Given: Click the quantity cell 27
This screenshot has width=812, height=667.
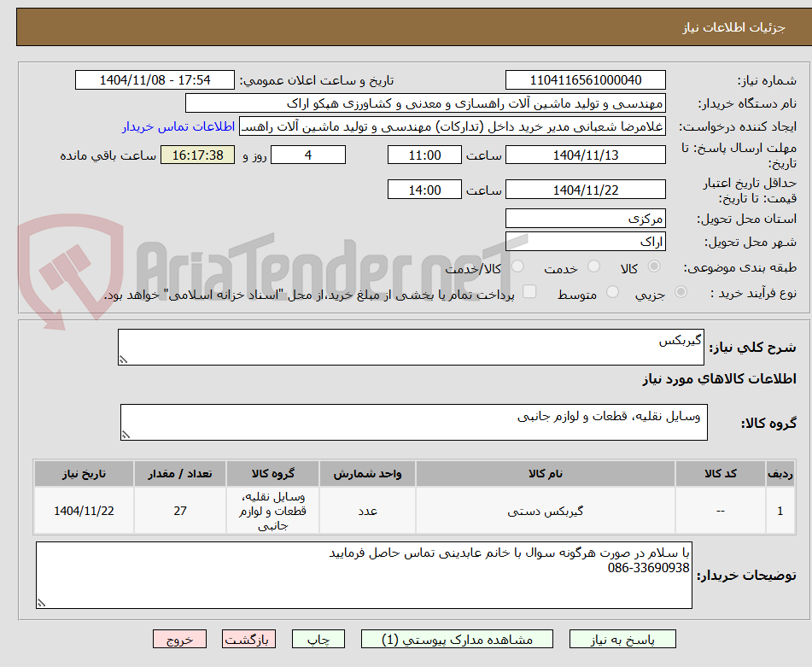Looking at the screenshot, I should 179,511.
